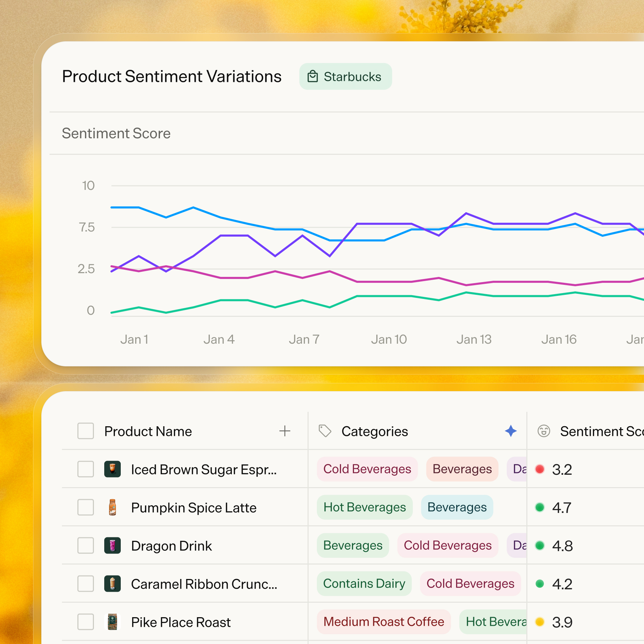Click the Sentiment Score chart heading
Screen dimensions: 644x644
116,133
